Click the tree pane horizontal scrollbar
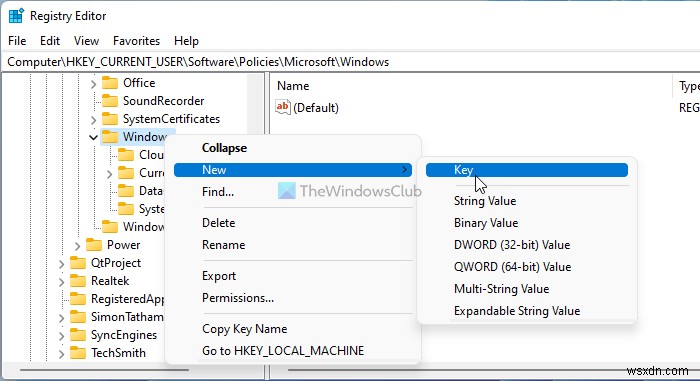Screen dimensions: 700x381 (104, 370)
